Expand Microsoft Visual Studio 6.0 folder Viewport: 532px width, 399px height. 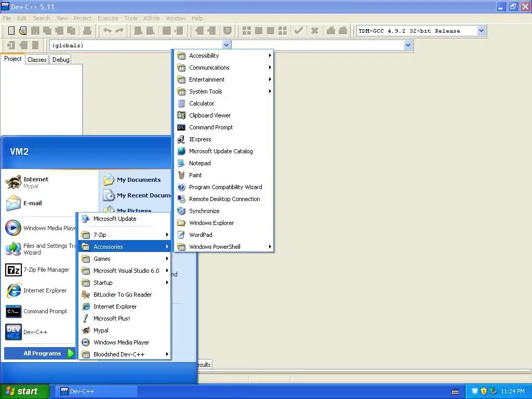[125, 271]
